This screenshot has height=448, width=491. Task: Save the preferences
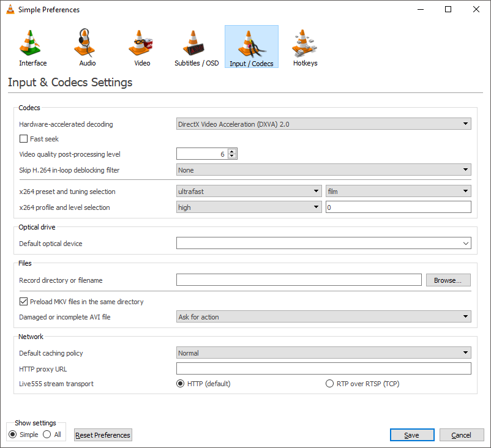(x=412, y=435)
